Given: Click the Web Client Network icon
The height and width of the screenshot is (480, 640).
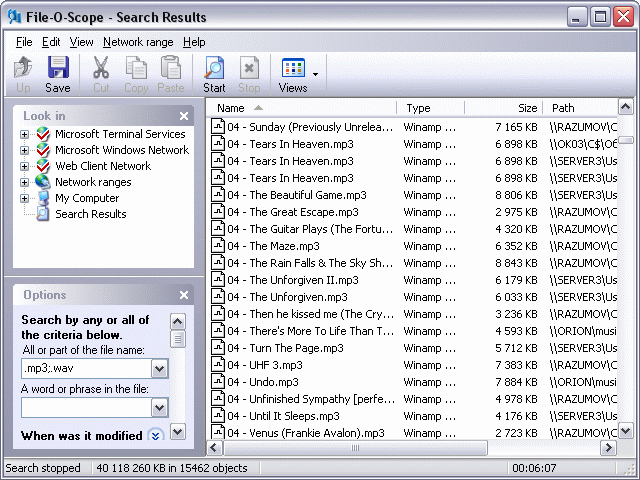Looking at the screenshot, I should pyautogui.click(x=43, y=166).
